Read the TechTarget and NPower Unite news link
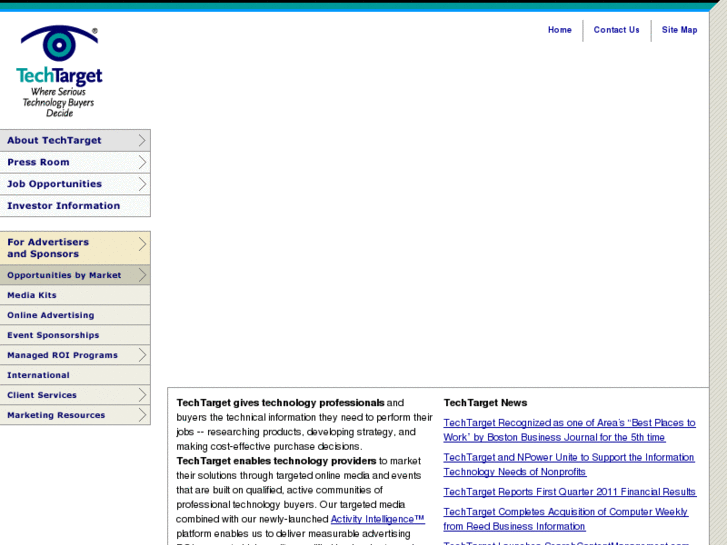Screen dimensions: 727x545 pyautogui.click(x=568, y=464)
